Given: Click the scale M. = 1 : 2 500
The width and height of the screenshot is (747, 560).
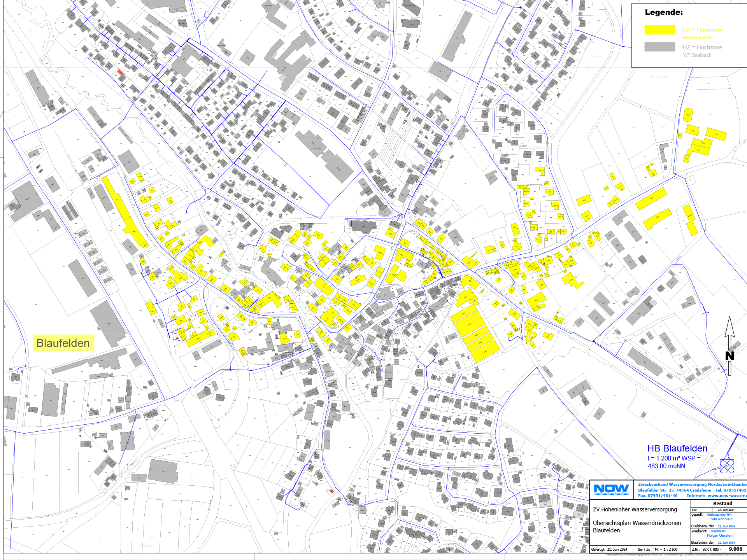Looking at the screenshot, I should 666,549.
